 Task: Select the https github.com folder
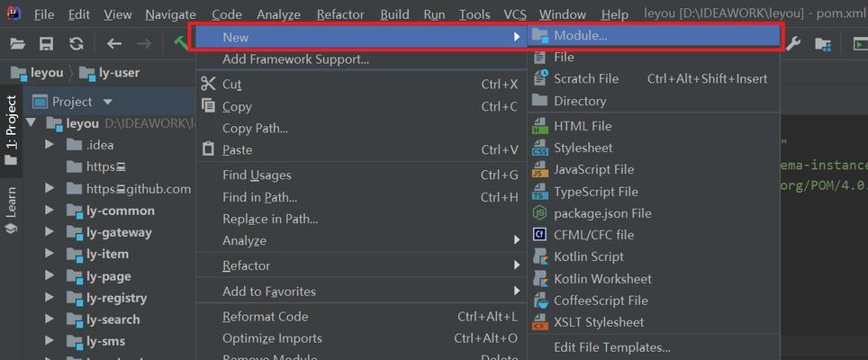click(x=129, y=189)
